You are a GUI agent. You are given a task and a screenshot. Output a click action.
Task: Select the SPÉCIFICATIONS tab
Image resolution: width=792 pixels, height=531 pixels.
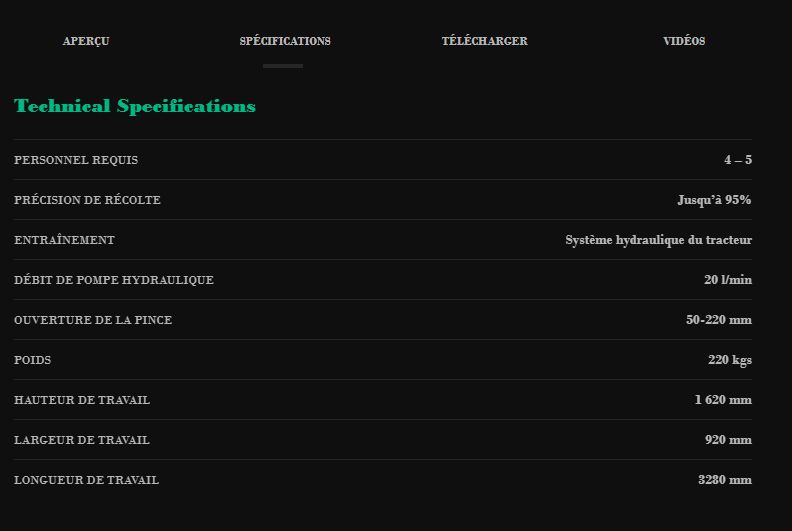click(x=285, y=41)
